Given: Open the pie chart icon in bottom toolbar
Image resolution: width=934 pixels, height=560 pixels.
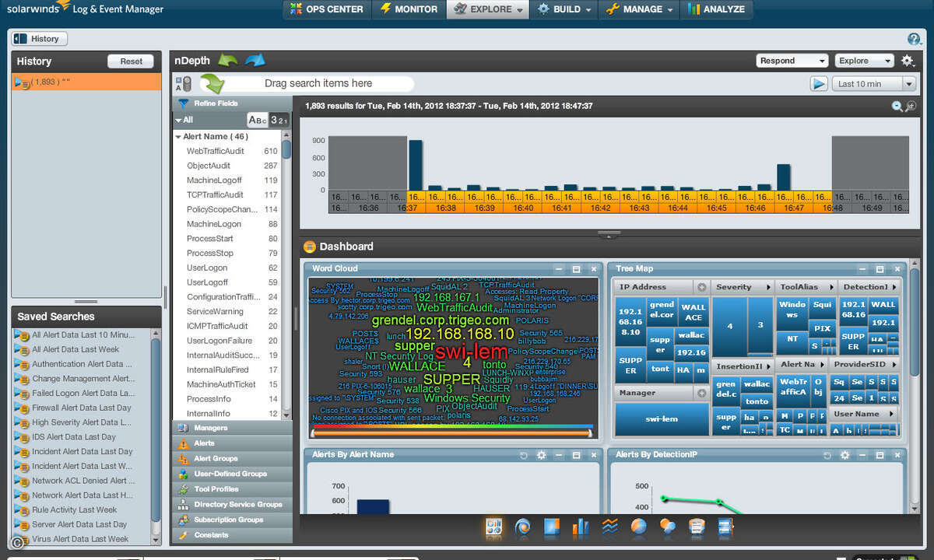Looking at the screenshot, I should pos(638,528).
